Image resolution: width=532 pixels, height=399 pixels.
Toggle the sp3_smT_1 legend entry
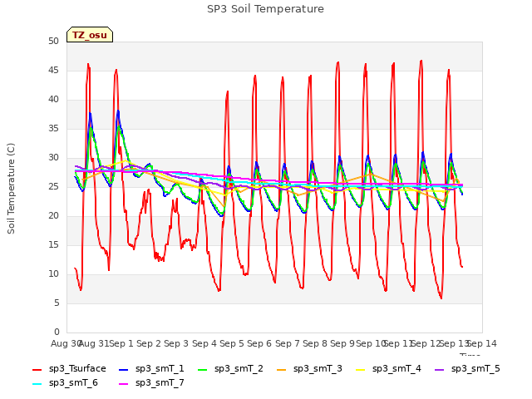point(151,369)
